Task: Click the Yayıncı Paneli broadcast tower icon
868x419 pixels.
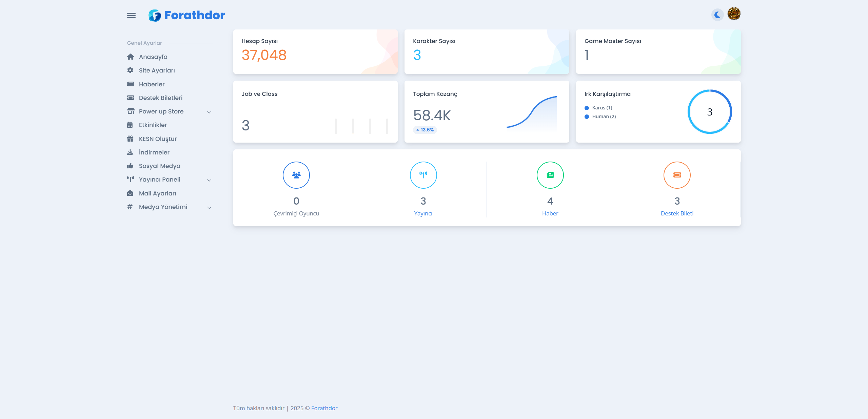Action: pos(131,180)
